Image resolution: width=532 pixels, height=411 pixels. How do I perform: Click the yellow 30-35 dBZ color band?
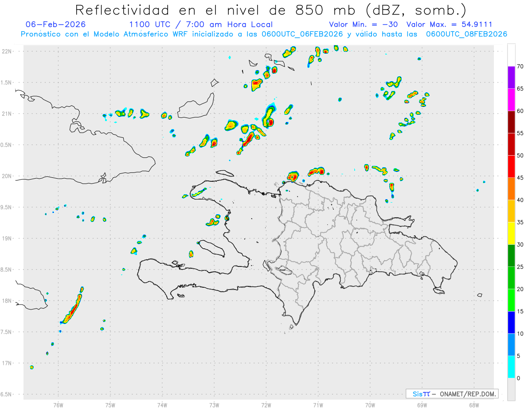click(x=511, y=233)
